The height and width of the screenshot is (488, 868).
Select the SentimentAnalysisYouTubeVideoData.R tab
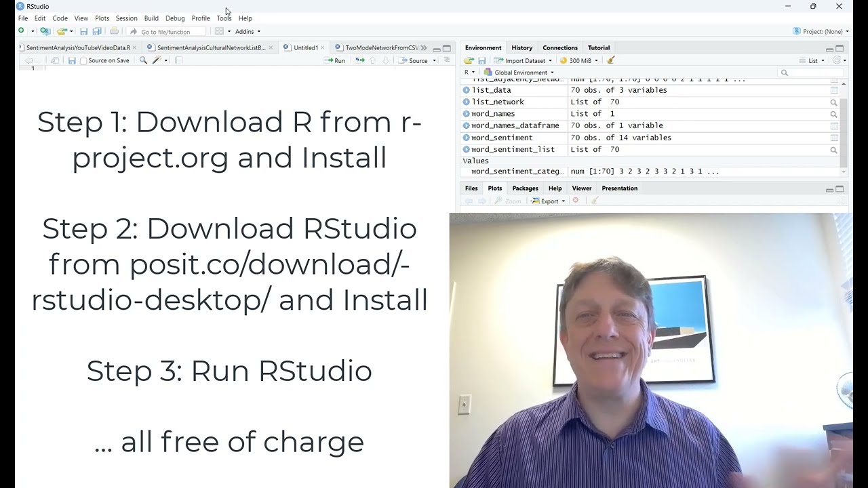[x=78, y=48]
